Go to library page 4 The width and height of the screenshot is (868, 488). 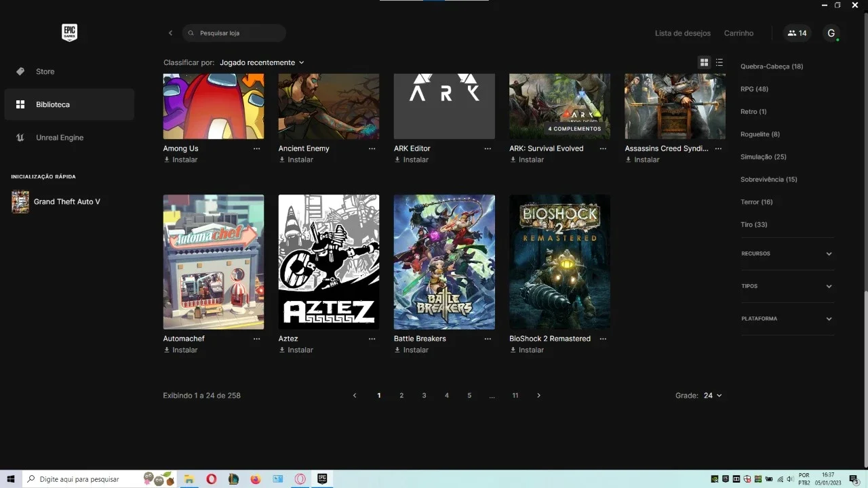point(446,395)
